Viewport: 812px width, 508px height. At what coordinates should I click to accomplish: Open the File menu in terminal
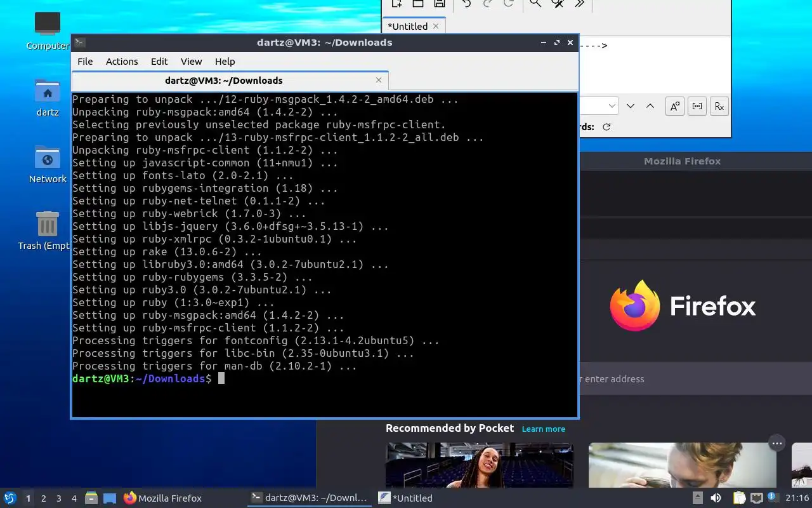[85, 62]
